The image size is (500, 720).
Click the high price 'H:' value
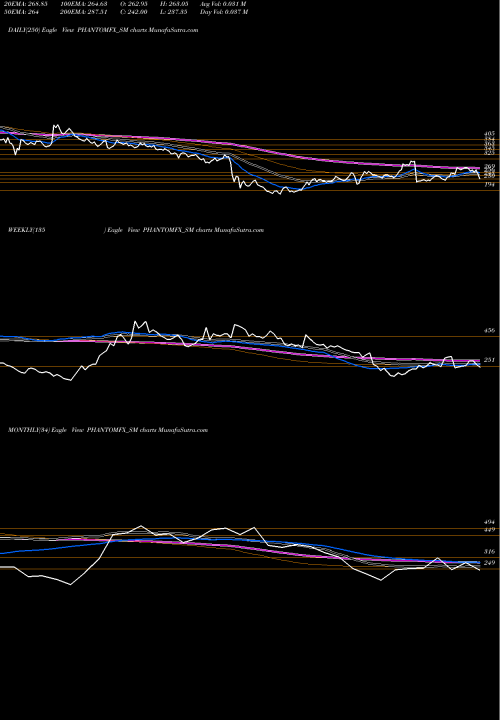pos(174,4)
